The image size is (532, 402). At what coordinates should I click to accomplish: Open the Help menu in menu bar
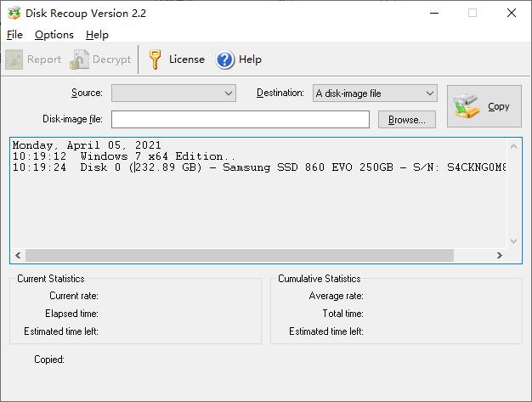coord(98,35)
